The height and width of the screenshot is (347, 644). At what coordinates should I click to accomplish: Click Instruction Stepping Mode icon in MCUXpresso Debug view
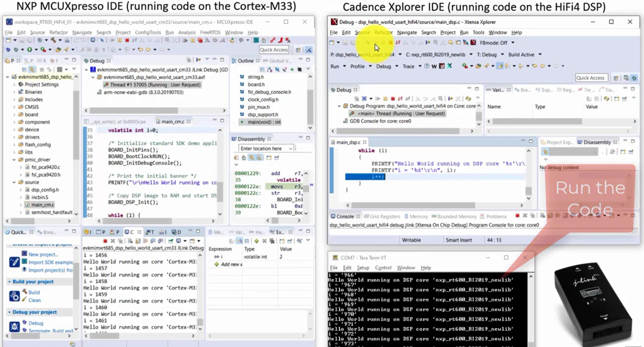tap(199, 60)
